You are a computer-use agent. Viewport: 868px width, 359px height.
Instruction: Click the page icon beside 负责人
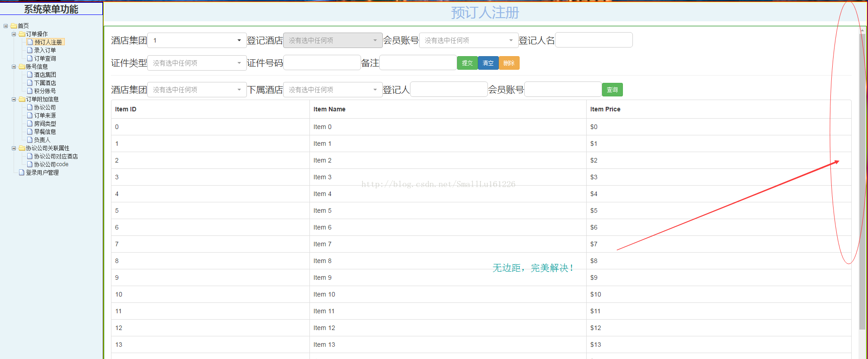(30, 140)
